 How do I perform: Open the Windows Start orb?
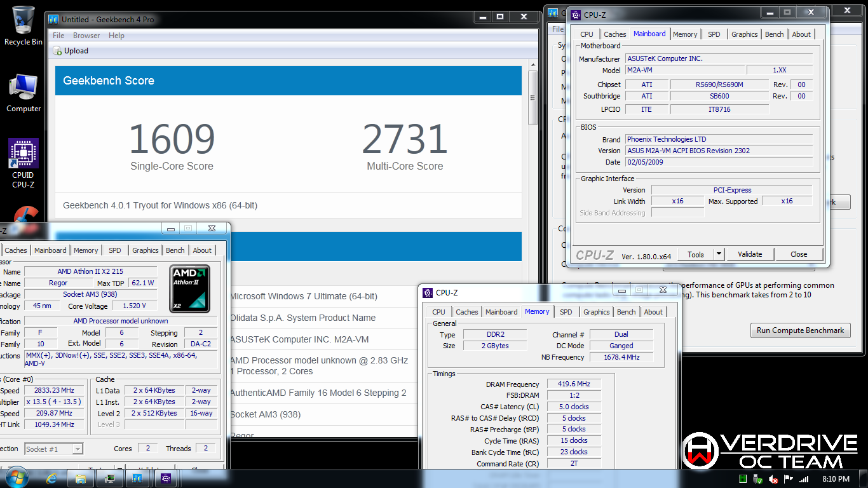coord(17,477)
